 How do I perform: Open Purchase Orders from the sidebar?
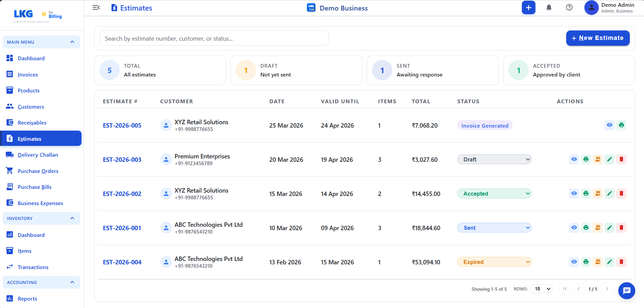[41, 171]
